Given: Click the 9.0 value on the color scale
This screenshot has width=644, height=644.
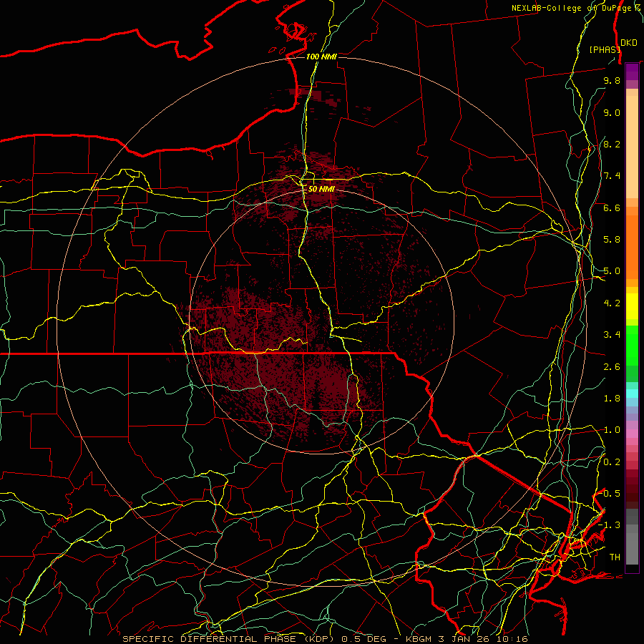Looking at the screenshot, I should (612, 112).
